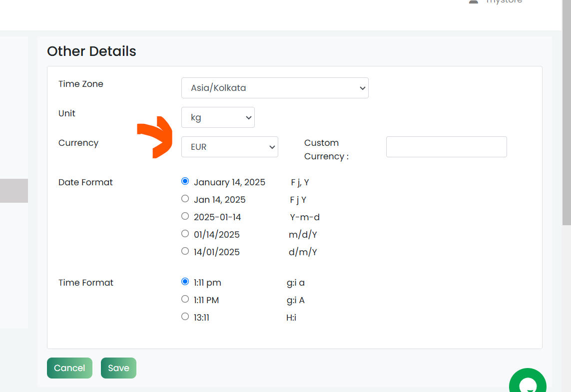Click the 'm/d/Y' format code text
Viewport: 571px width, 392px height.
tap(303, 235)
